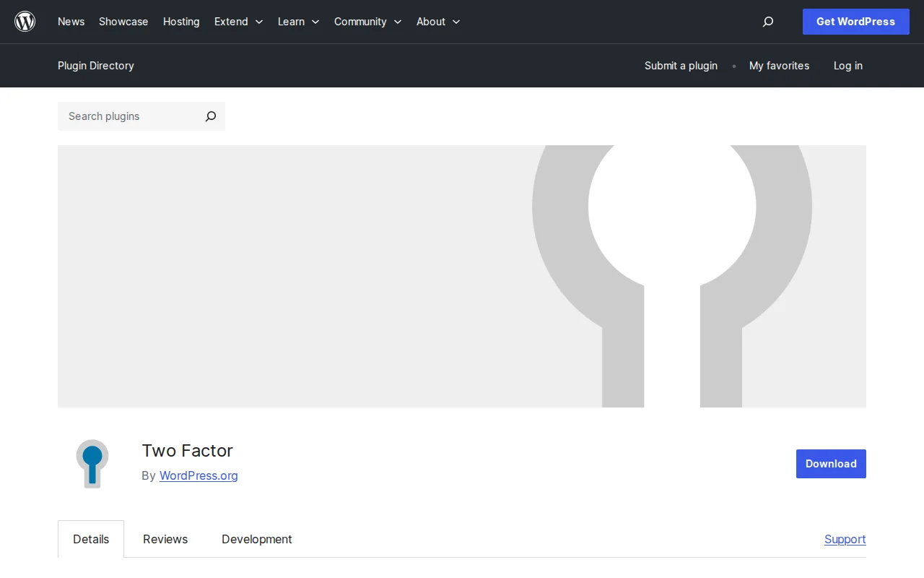Open the Learn dropdown
The image size is (924, 578).
coord(297,22)
